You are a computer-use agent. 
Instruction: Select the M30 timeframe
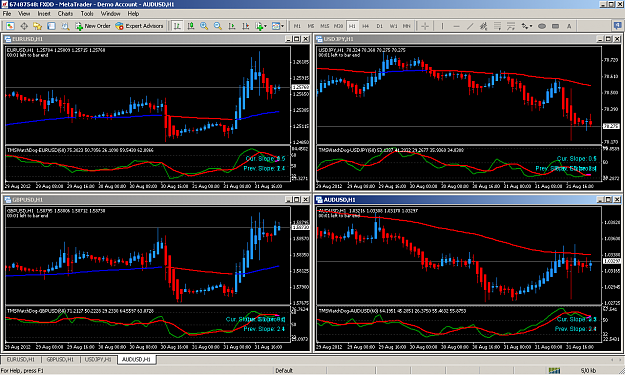[338, 26]
